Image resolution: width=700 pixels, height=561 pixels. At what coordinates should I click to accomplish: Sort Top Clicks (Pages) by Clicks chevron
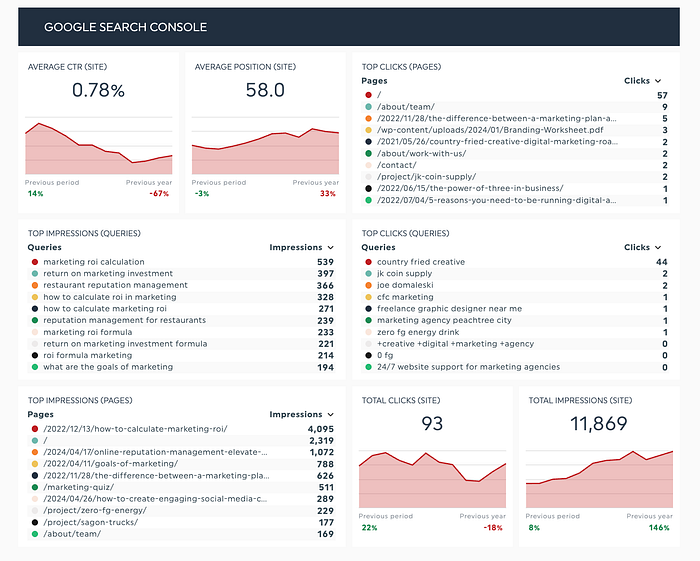point(658,81)
